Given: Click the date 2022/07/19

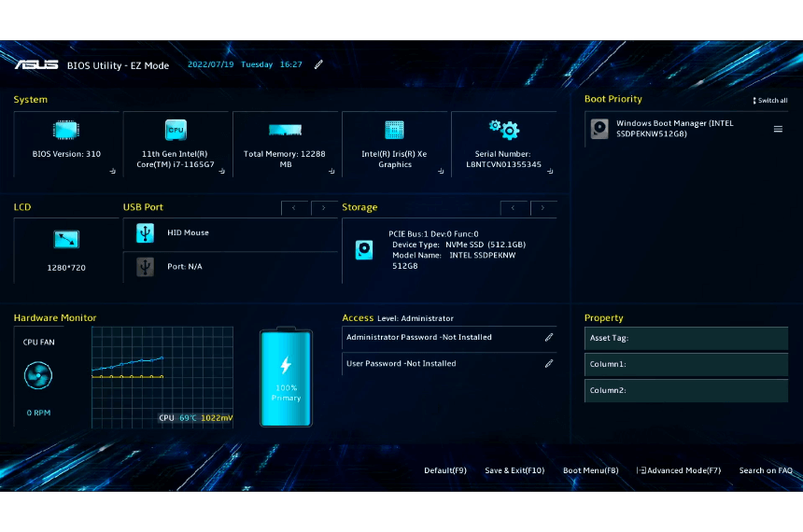Looking at the screenshot, I should [x=210, y=64].
